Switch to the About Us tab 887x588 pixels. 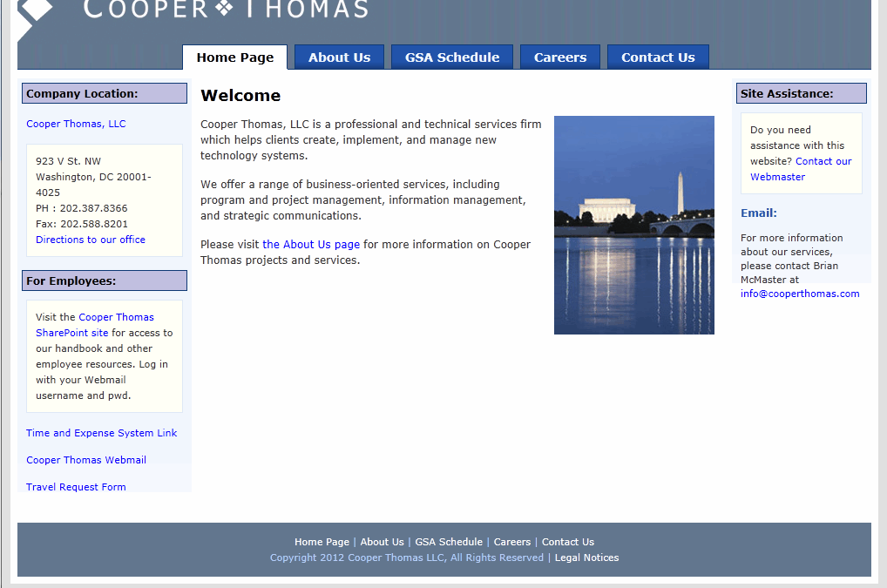click(x=340, y=57)
